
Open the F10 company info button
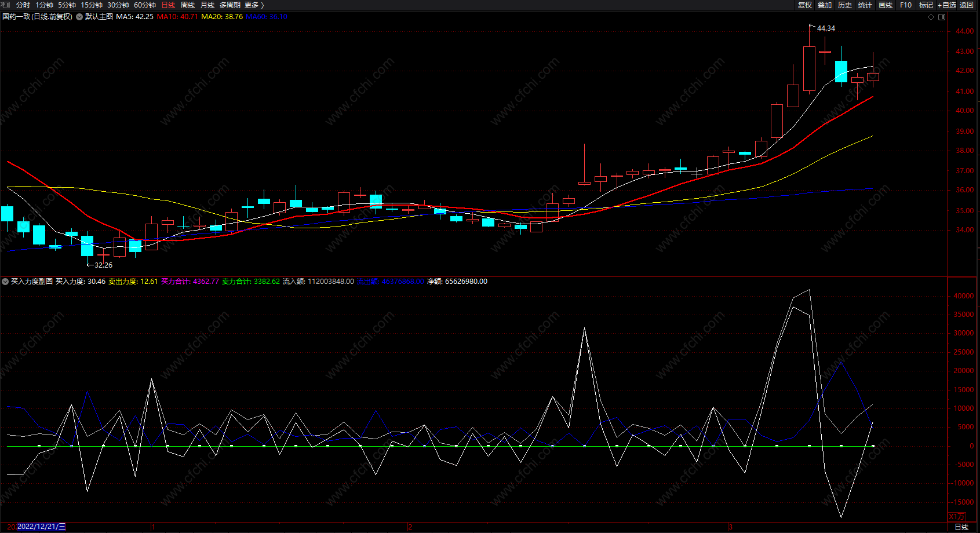click(x=906, y=5)
